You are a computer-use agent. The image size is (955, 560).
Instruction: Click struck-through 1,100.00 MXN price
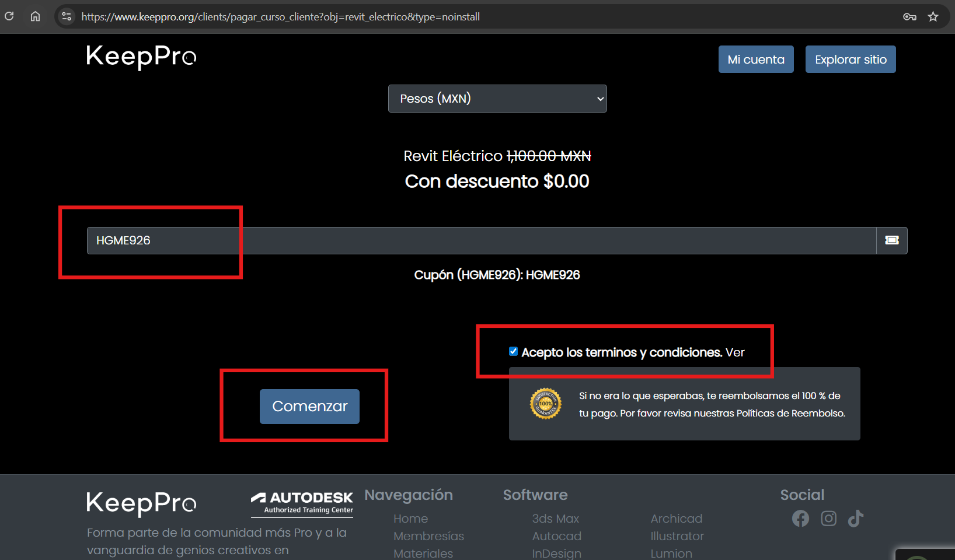tap(549, 156)
